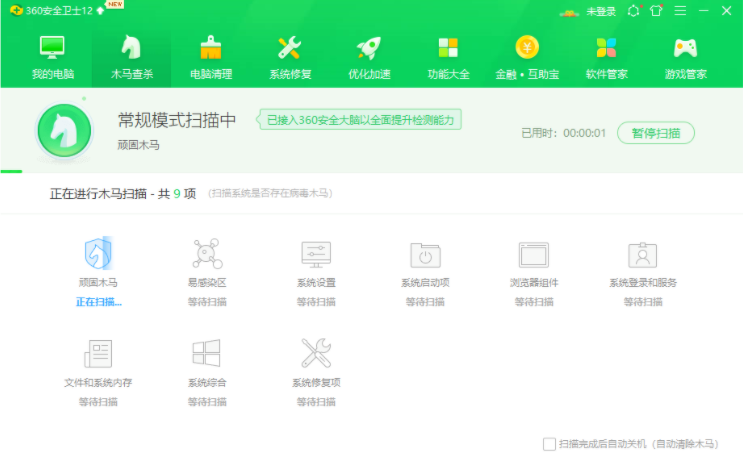745x455 pixels.
Task: Open 系统修复 wrench tools icon
Action: (x=289, y=48)
